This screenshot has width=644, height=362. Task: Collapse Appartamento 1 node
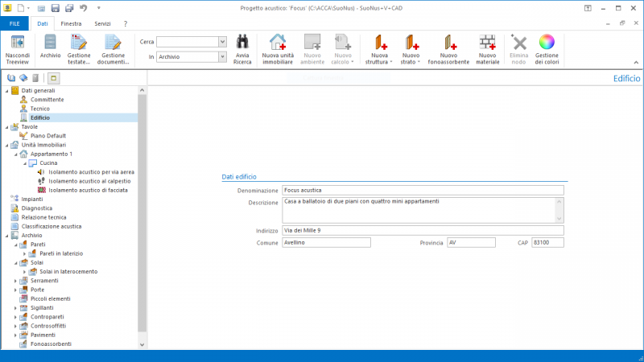point(15,154)
